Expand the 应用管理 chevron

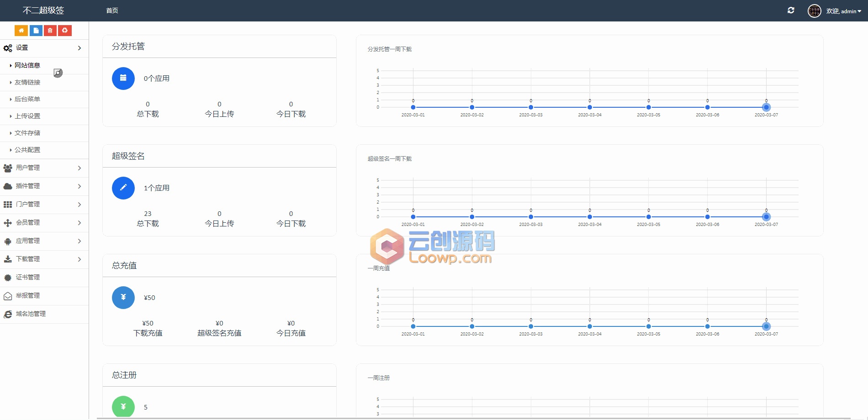coord(79,241)
